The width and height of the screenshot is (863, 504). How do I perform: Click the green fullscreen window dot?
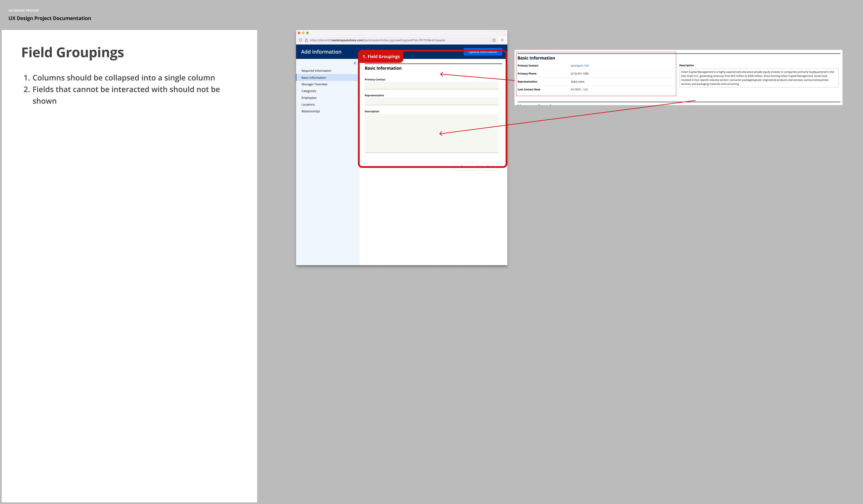click(x=308, y=33)
